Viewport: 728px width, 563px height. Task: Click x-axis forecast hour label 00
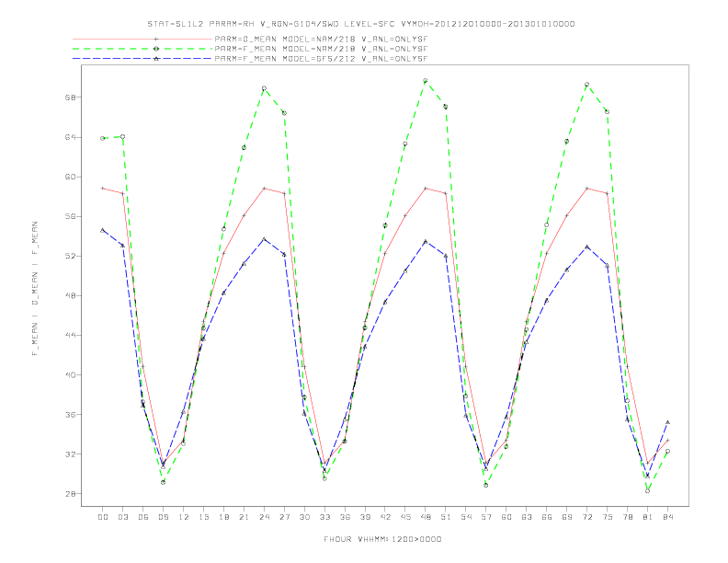tap(103, 517)
